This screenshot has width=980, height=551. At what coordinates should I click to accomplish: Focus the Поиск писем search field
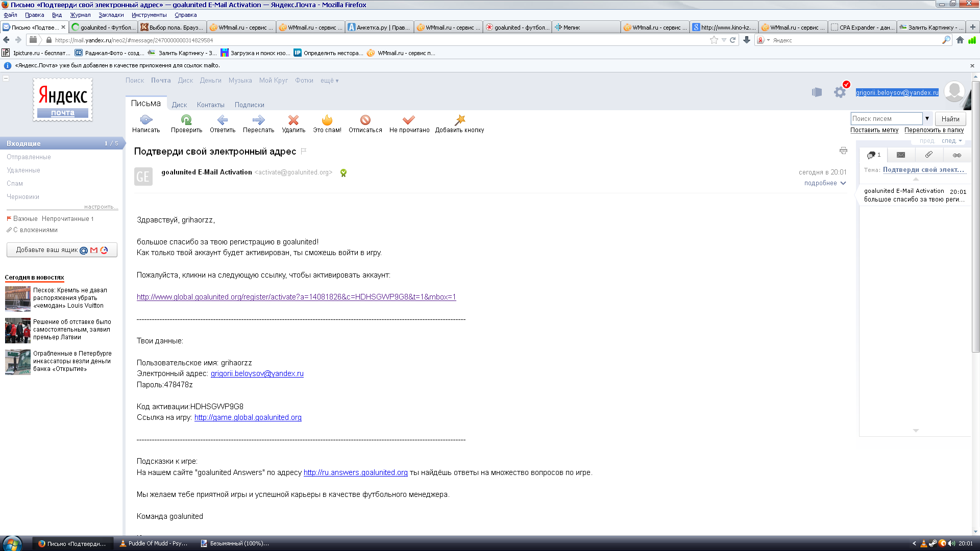887,118
